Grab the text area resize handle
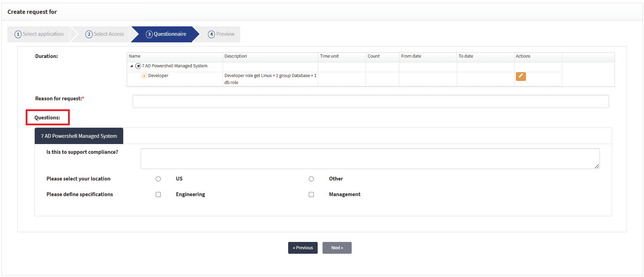This screenshot has height=277, width=644. [x=597, y=166]
